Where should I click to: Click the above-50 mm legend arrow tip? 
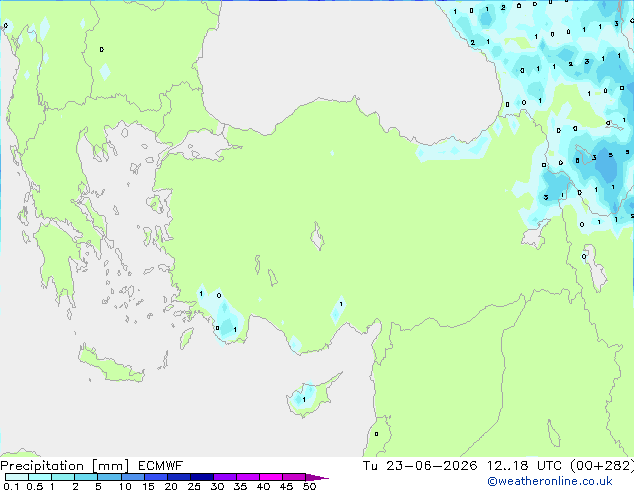tap(317, 478)
